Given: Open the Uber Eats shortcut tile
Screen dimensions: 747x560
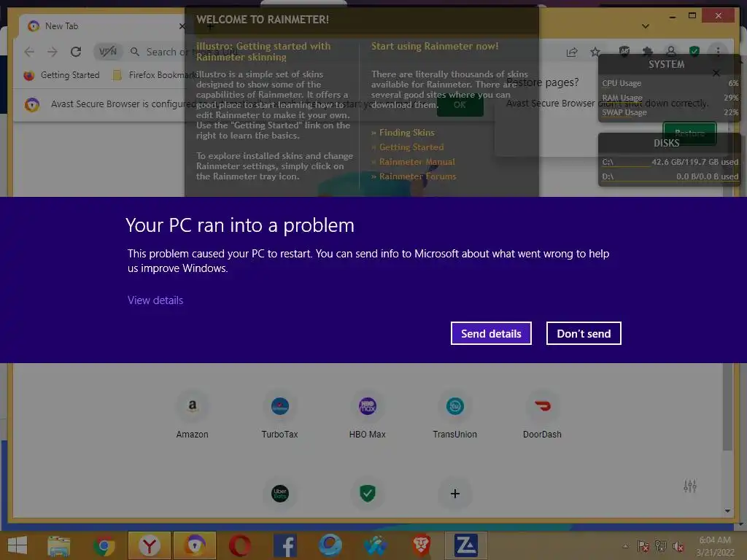Looking at the screenshot, I should (279, 494).
